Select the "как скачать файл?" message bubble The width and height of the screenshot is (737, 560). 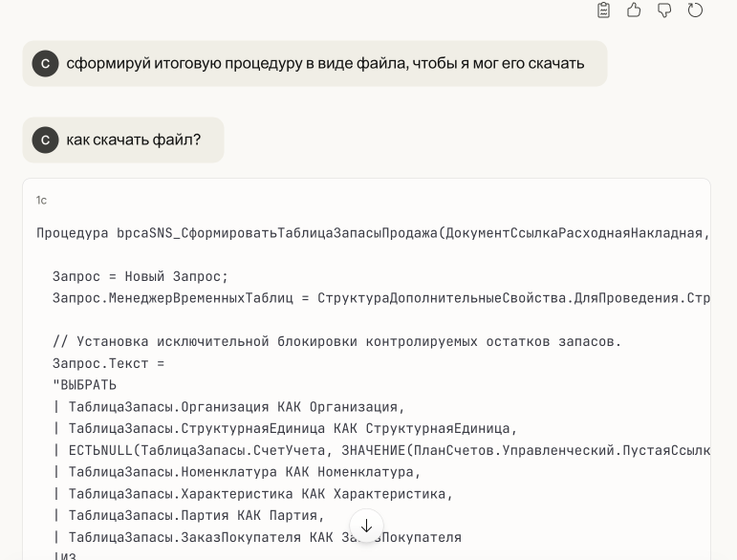click(134, 140)
